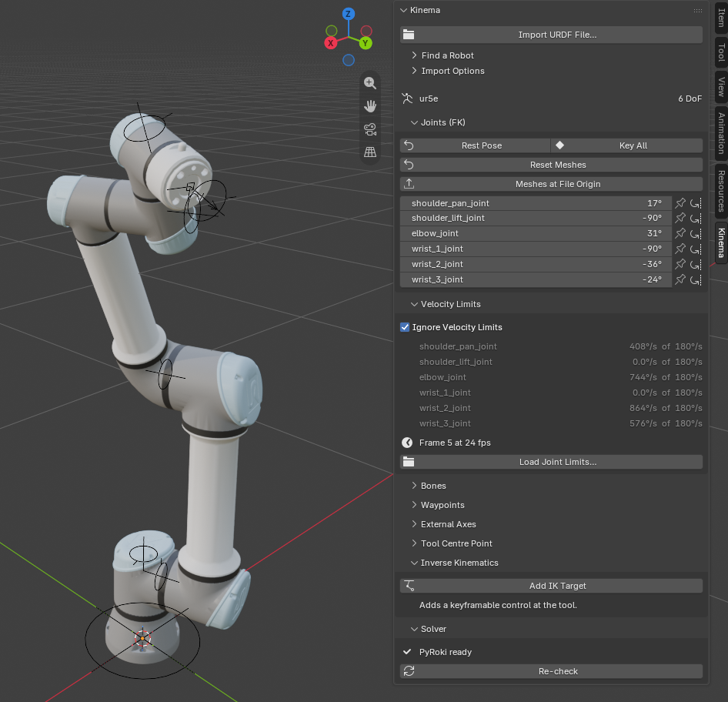Expand the Bones section
Viewport: 728px width, 702px height.
pos(414,485)
